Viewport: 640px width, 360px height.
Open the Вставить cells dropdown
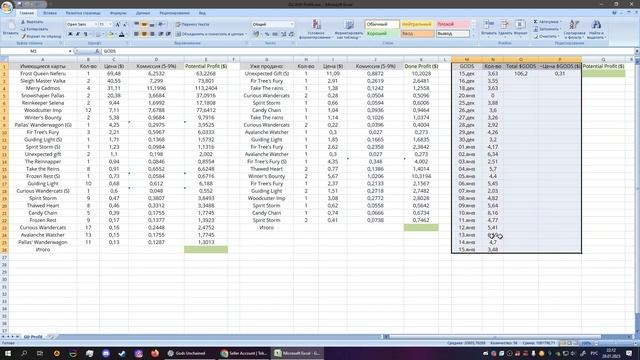(488, 29)
